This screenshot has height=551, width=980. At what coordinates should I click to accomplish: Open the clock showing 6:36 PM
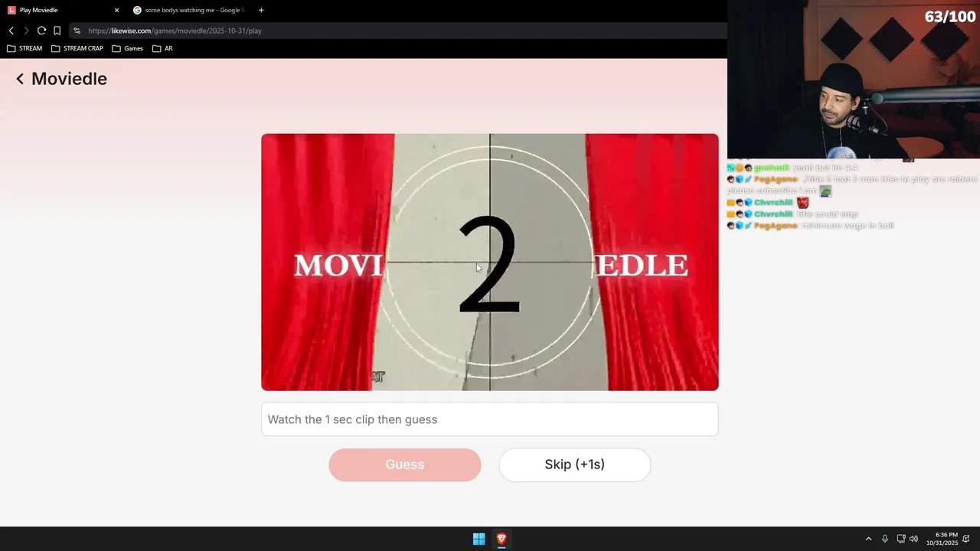click(942, 539)
